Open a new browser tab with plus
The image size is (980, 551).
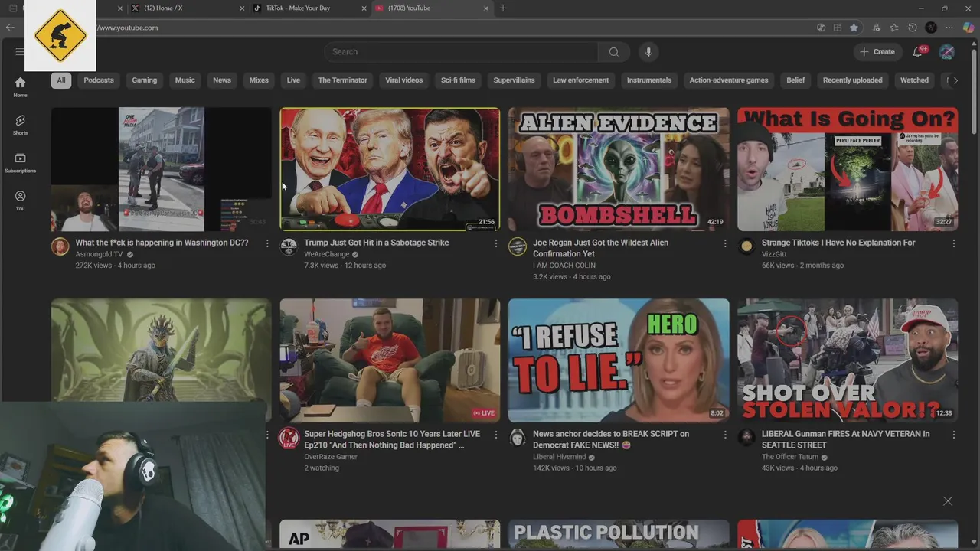502,8
